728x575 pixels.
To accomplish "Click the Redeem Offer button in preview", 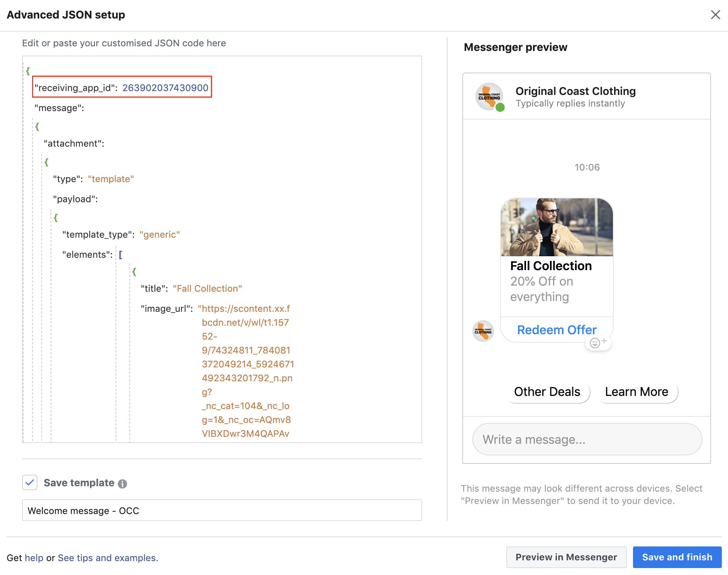I will click(557, 330).
